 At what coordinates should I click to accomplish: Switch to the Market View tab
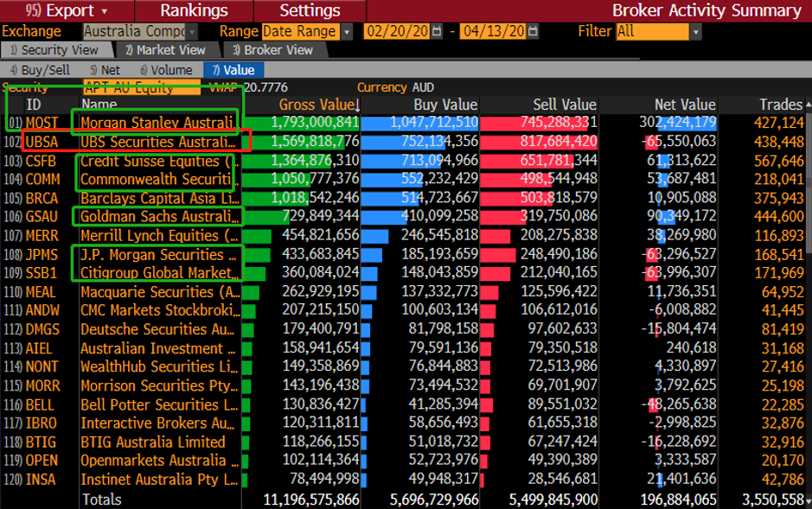click(166, 50)
